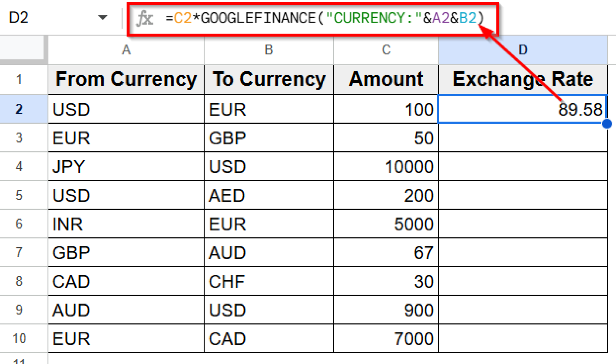Viewport: 616px width, 364px height.
Task: Select column A header
Action: (x=126, y=50)
